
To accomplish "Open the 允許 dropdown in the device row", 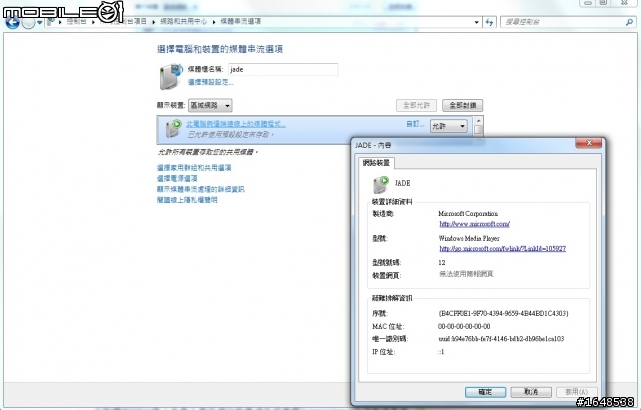I will (x=448, y=126).
